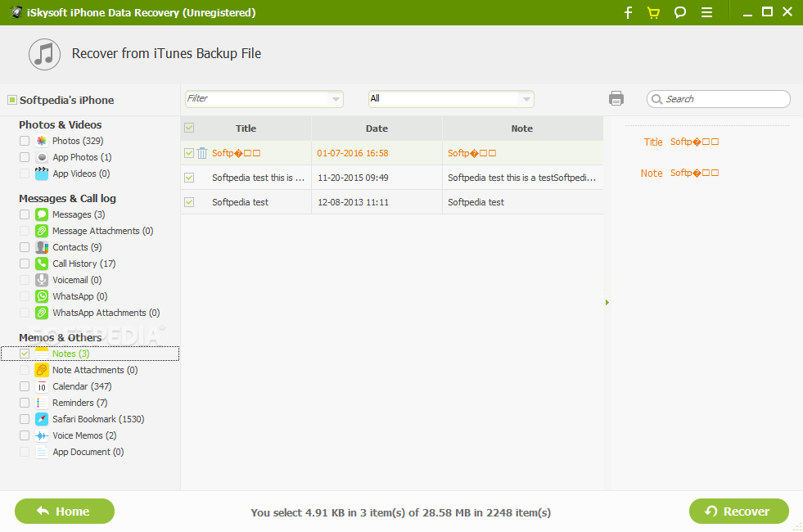
Task: Click the WhatsApp Attachments paperclip icon
Action: (x=42, y=313)
